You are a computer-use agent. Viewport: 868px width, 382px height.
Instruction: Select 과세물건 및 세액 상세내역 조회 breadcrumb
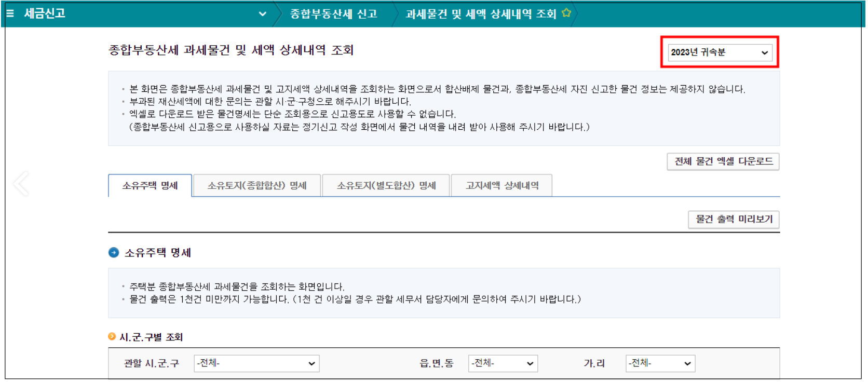[x=481, y=14]
